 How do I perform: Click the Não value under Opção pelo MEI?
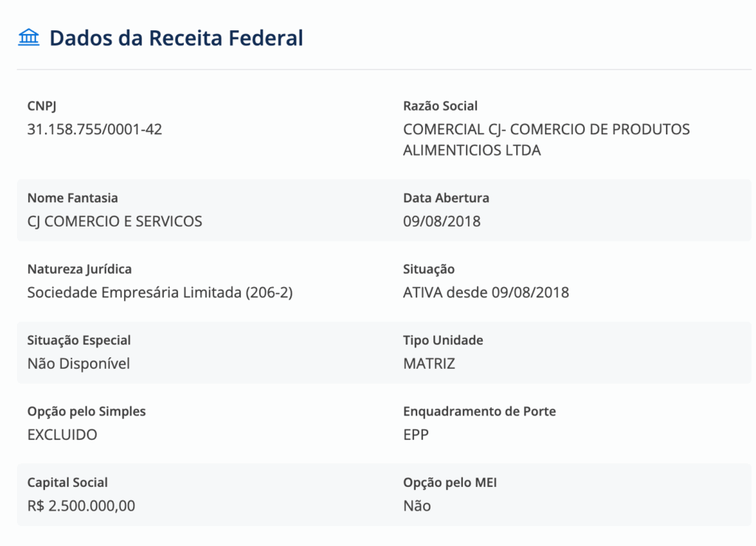click(416, 506)
